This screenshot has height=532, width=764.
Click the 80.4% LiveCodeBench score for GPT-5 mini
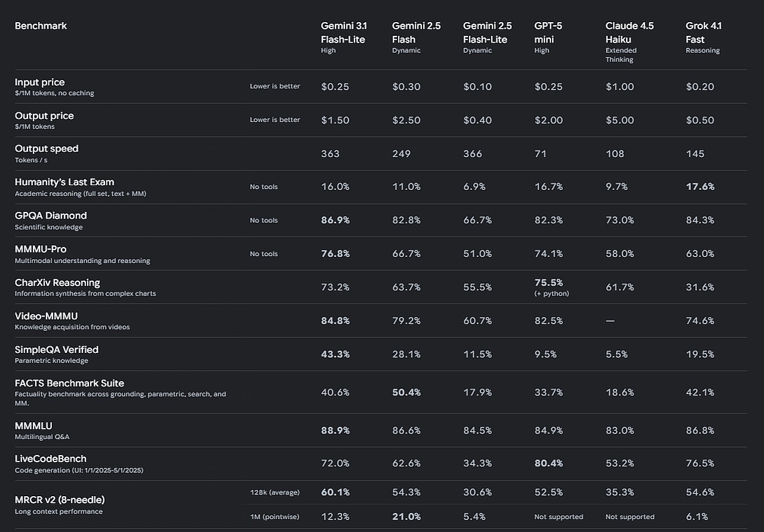pyautogui.click(x=549, y=464)
